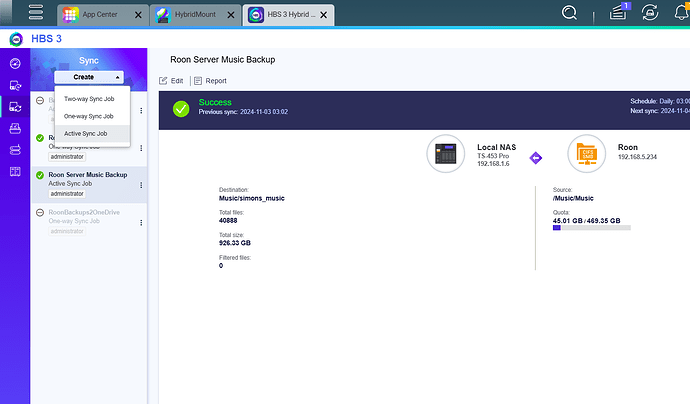The height and width of the screenshot is (404, 690).
Task: Click Total files value 40888
Action: click(228, 220)
